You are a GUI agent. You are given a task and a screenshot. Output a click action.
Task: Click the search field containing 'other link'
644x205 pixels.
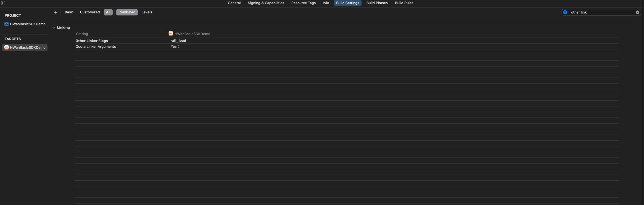[x=601, y=12]
